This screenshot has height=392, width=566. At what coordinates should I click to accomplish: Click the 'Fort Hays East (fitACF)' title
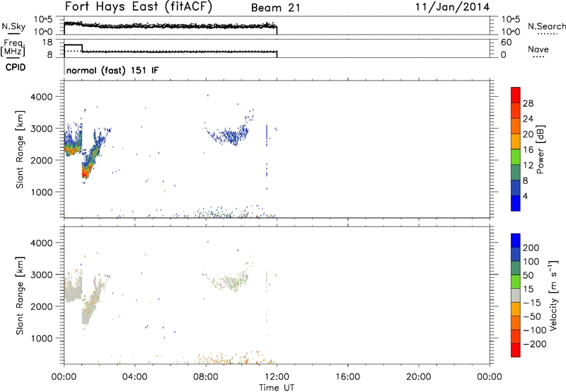point(139,6)
